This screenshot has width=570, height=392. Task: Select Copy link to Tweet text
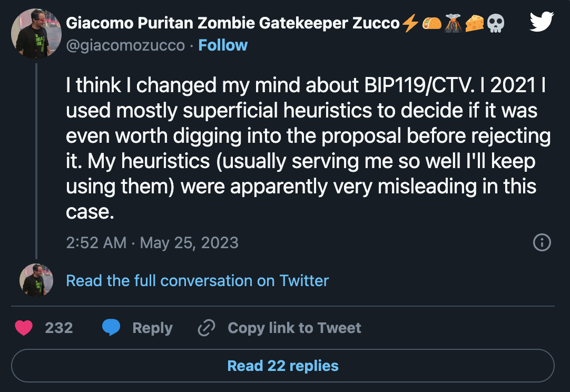294,328
